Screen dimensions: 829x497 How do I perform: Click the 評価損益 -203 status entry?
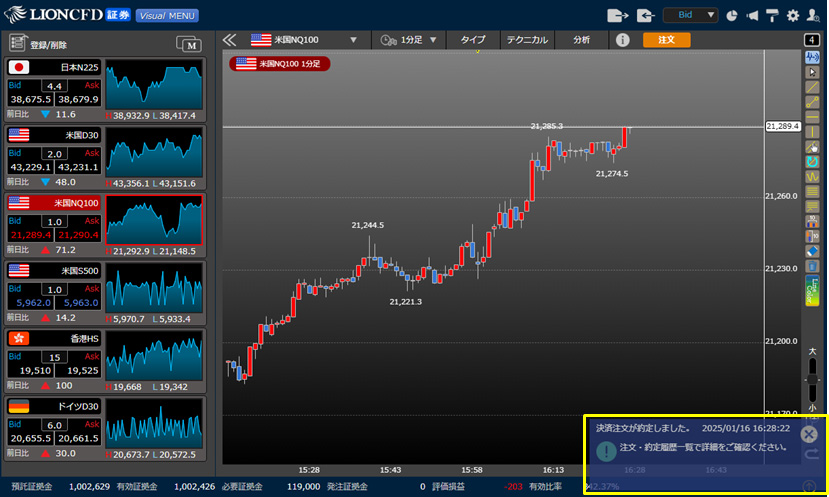point(477,486)
